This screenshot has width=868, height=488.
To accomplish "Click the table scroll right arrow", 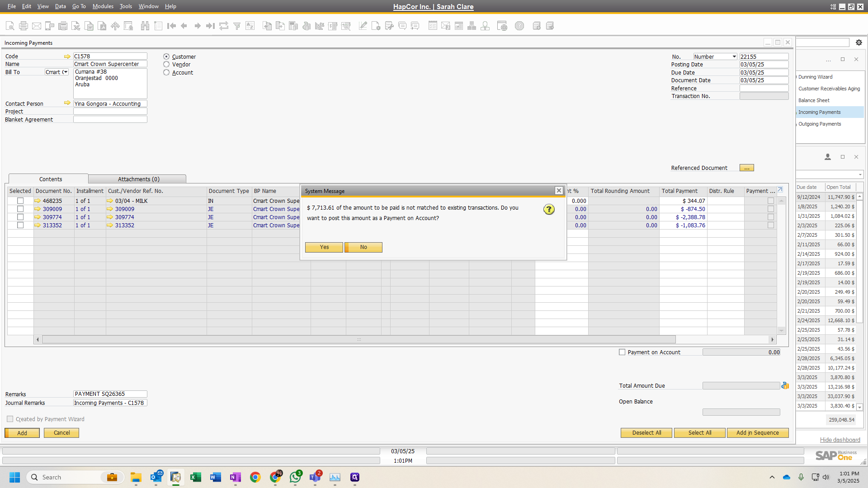I will point(772,339).
